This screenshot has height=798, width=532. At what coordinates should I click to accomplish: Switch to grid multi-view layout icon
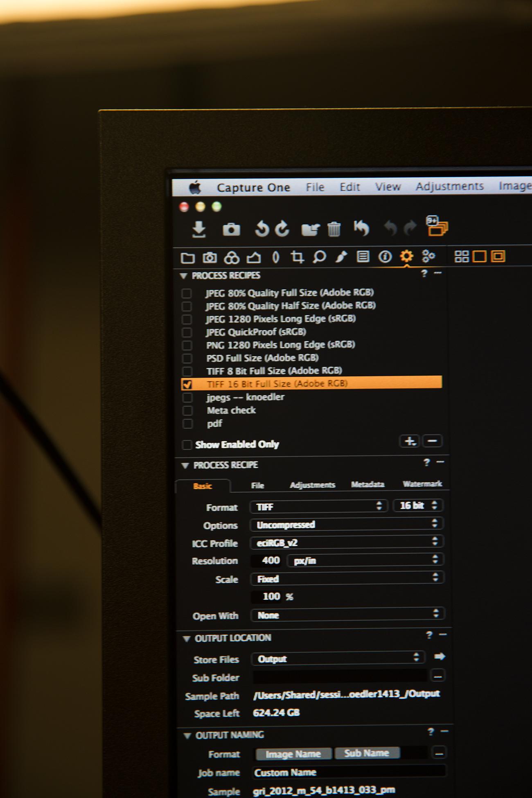click(x=462, y=257)
